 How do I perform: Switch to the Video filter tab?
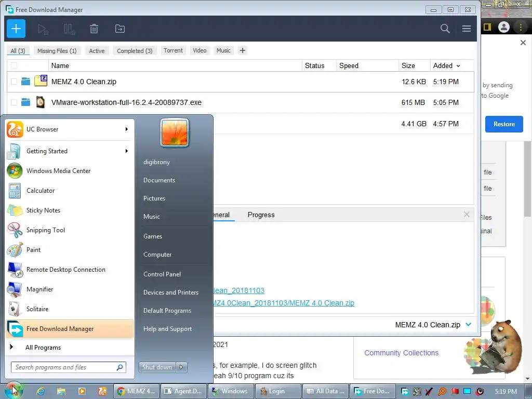tap(199, 50)
